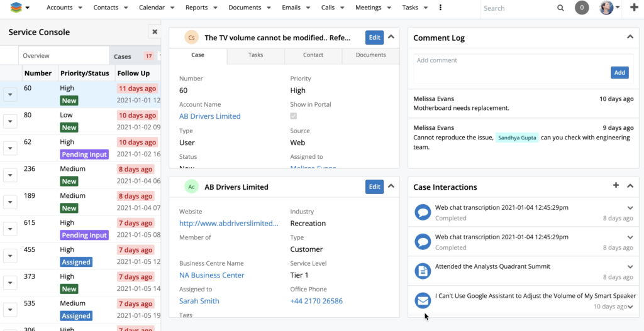Click Edit on AB Drivers Limited account
Screen dimensions: 644x331
pos(375,187)
